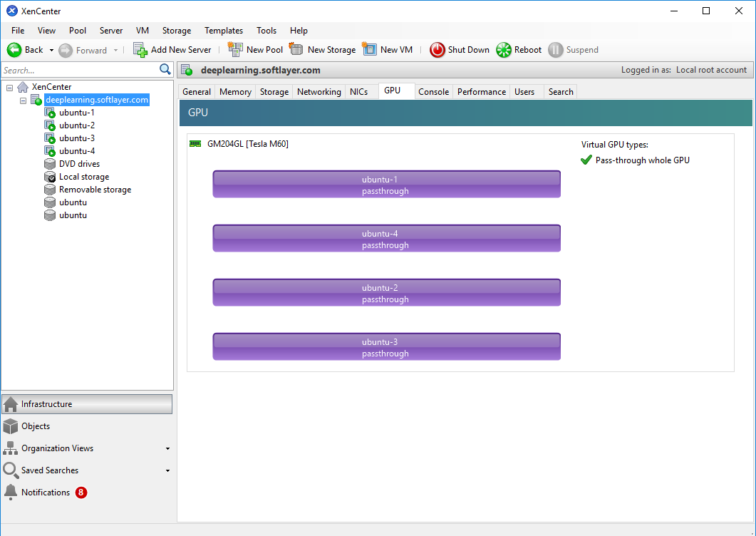Switch to the General tab
The width and height of the screenshot is (756, 536).
pyautogui.click(x=197, y=92)
